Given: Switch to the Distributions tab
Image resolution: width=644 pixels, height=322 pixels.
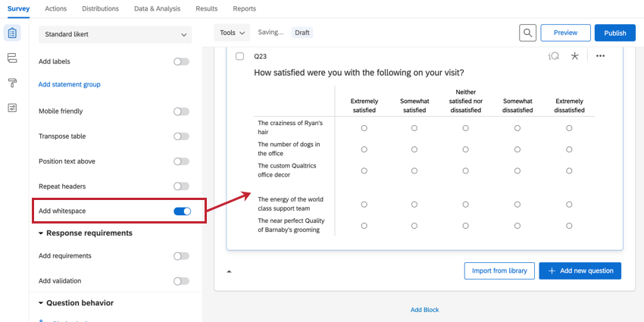Looking at the screenshot, I should tap(100, 9).
